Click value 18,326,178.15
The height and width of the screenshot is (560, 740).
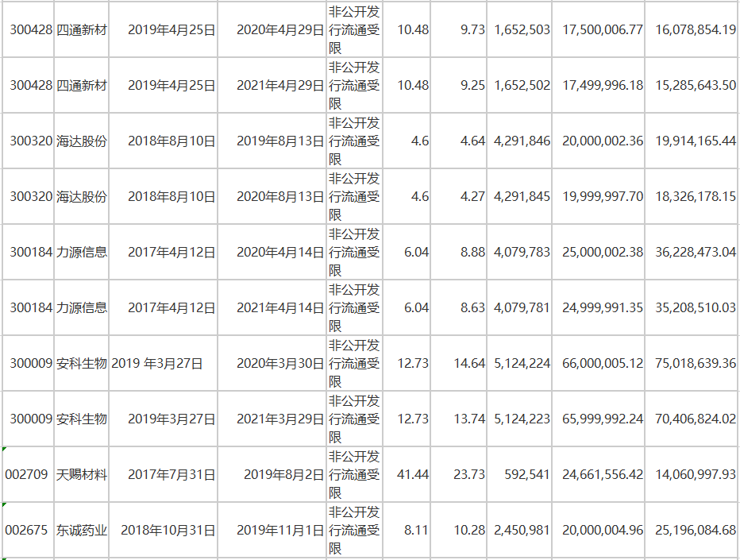tap(692, 196)
